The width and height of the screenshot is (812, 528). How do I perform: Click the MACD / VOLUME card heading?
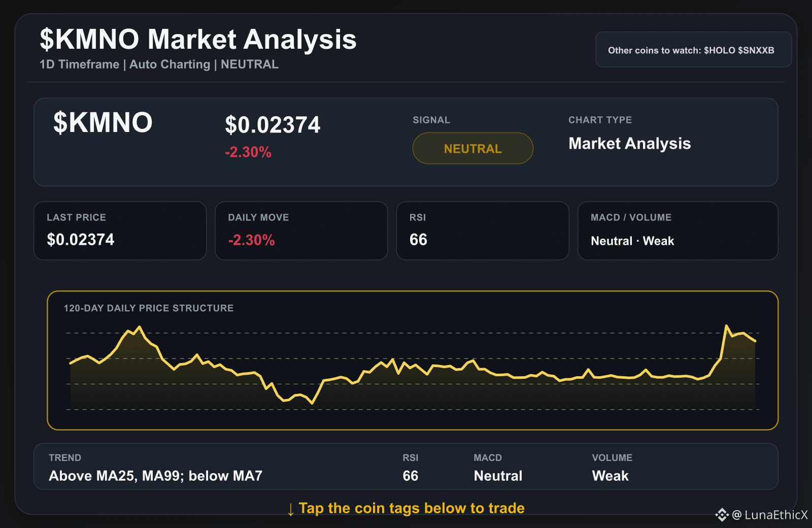click(x=631, y=217)
